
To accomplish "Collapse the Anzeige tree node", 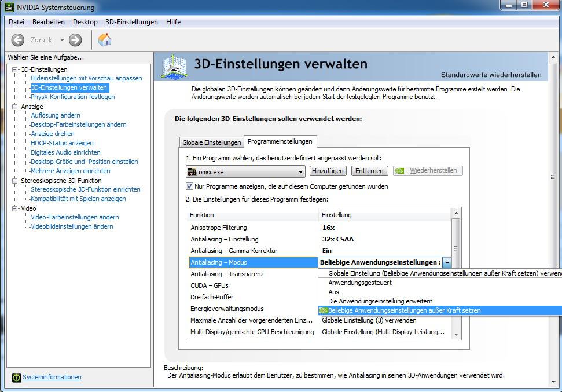I will [x=15, y=107].
